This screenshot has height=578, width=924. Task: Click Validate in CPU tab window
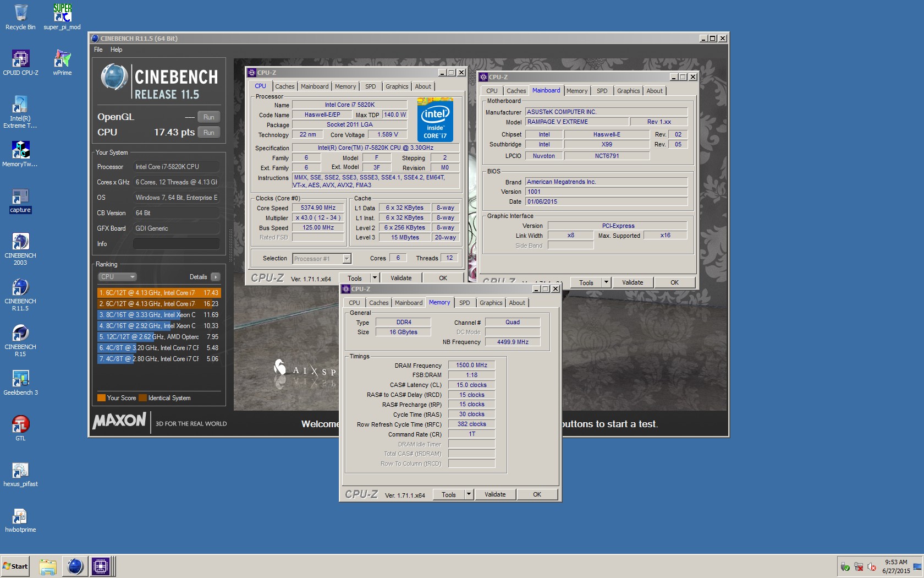[x=401, y=278]
